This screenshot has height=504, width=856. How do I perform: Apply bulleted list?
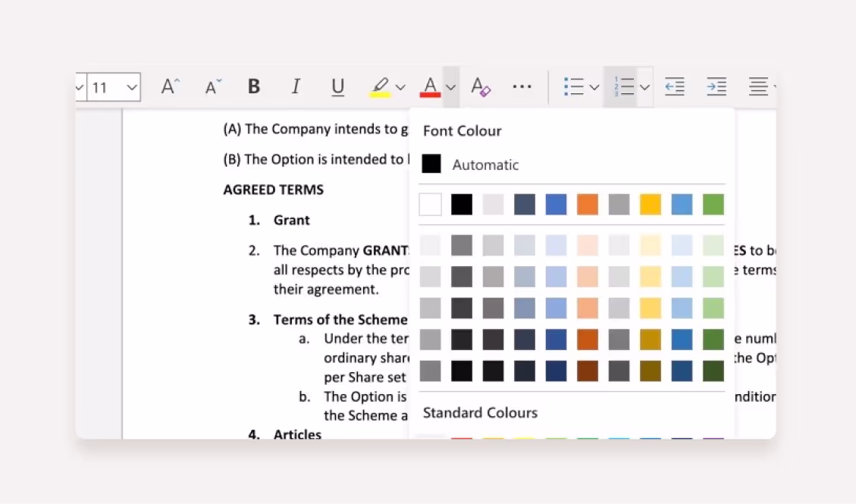pyautogui.click(x=574, y=87)
